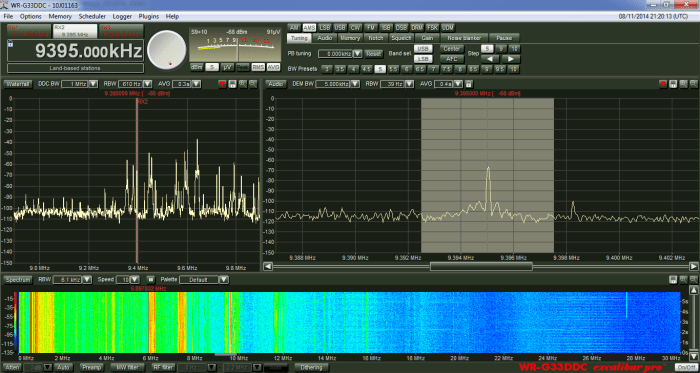
Task: Switch to the Squelch tab
Action: click(x=401, y=38)
